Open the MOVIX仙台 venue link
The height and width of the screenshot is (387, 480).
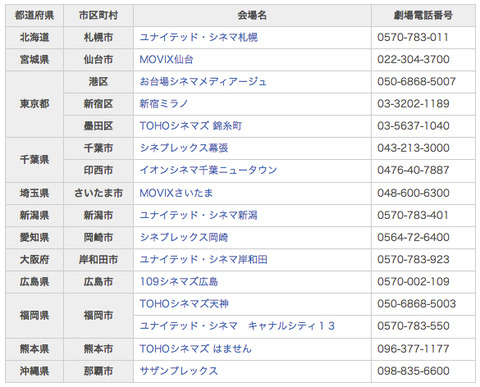click(x=166, y=59)
